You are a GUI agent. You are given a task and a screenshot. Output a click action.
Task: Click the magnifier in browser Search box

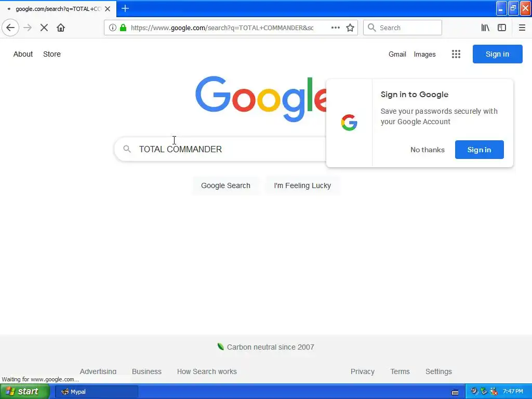click(372, 28)
